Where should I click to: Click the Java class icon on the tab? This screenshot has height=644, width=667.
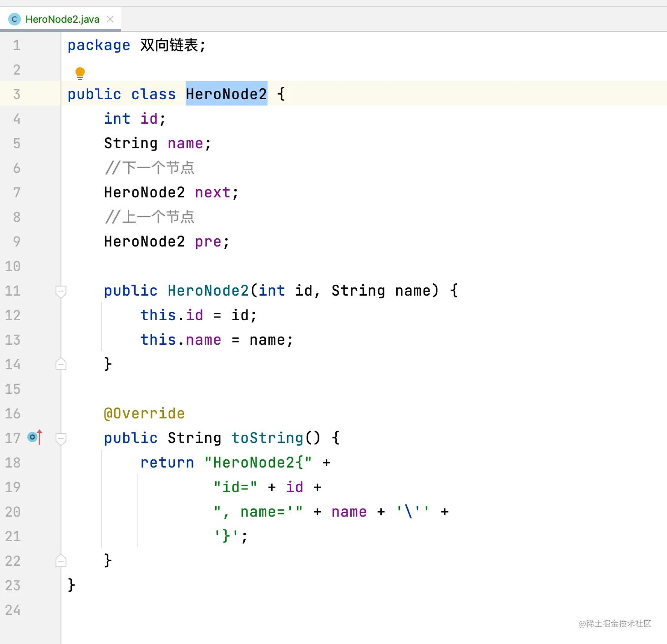click(15, 19)
